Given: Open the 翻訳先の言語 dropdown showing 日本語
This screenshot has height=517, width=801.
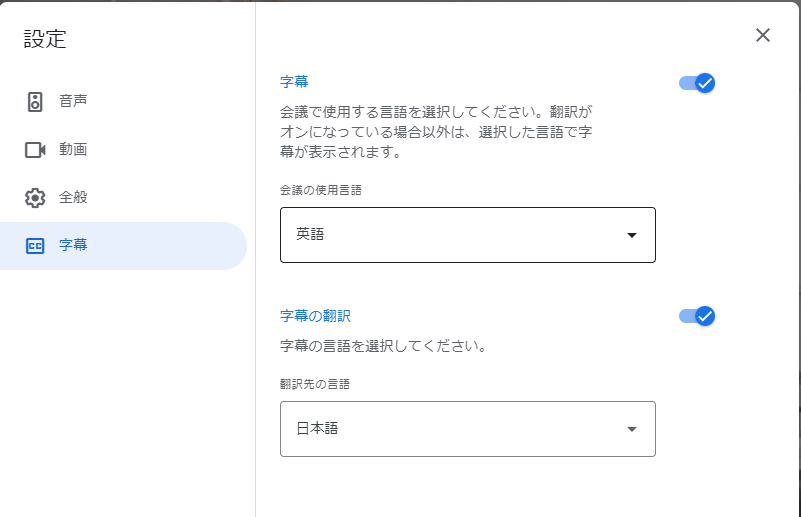Looking at the screenshot, I should (467, 429).
